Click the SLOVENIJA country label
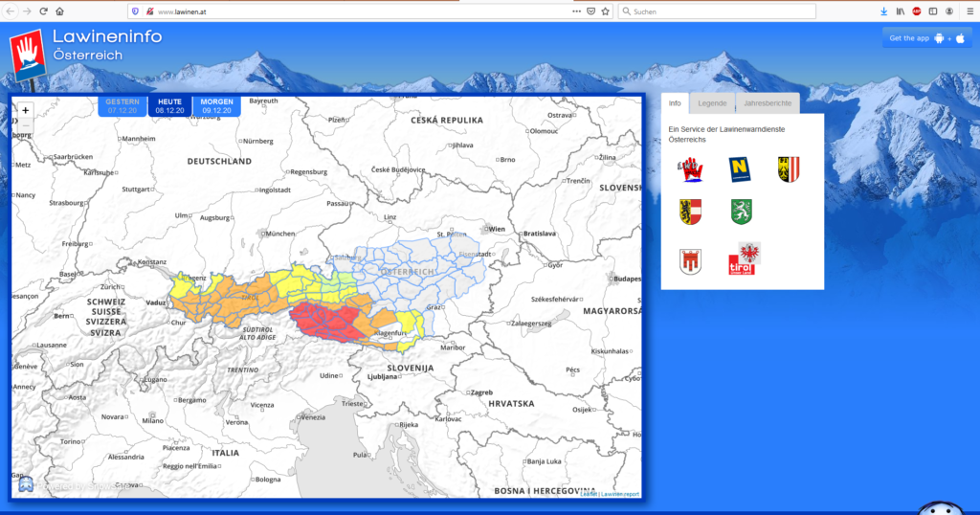Image resolution: width=980 pixels, height=515 pixels. click(410, 369)
